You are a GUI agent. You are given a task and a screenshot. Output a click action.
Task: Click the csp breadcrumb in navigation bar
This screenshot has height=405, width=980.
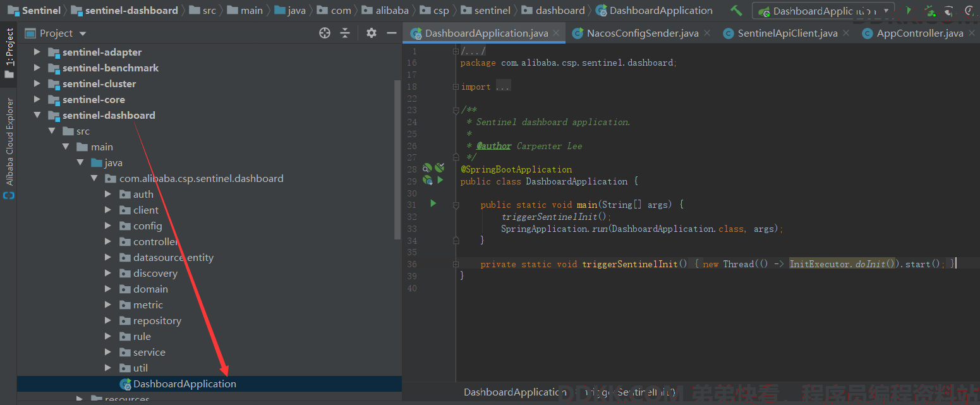point(441,10)
